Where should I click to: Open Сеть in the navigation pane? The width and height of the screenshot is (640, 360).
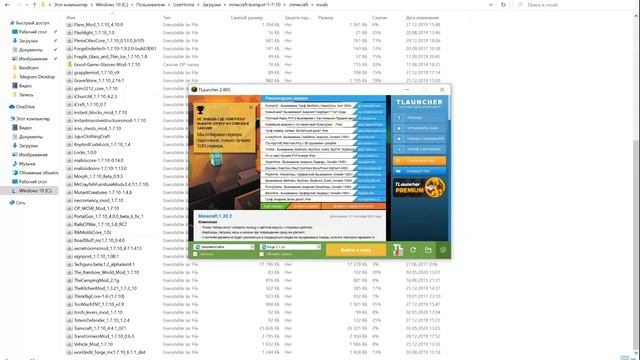point(20,202)
